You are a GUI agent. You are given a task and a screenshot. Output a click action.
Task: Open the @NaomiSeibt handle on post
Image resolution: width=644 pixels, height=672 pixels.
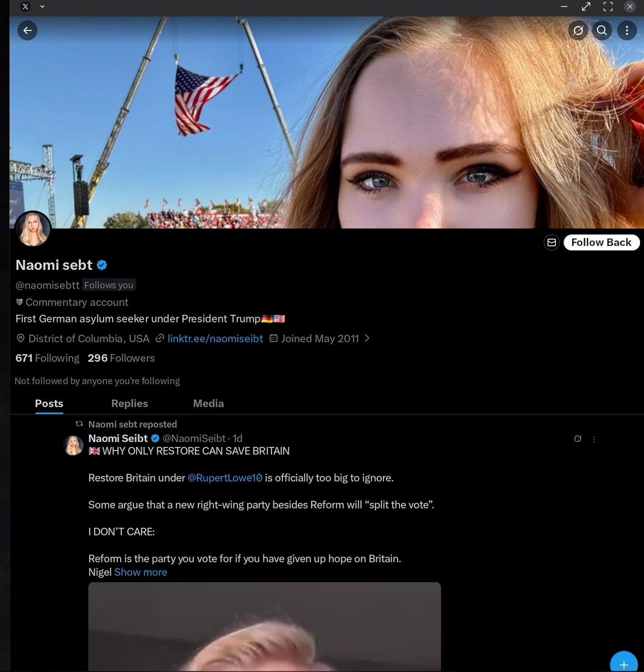click(194, 438)
